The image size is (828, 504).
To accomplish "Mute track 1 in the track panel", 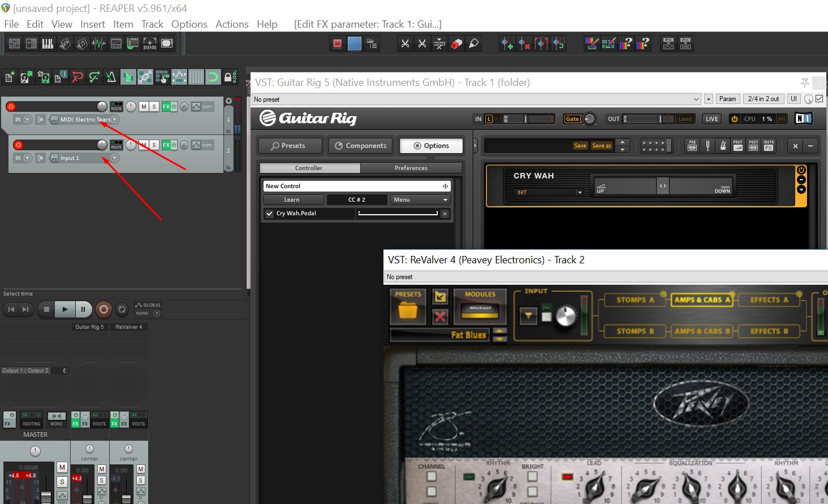I will click(x=144, y=106).
